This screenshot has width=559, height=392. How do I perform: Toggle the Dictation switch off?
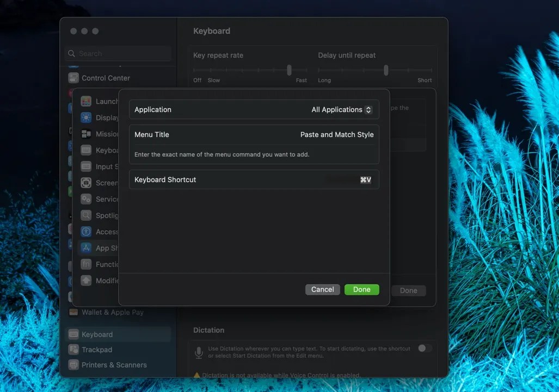[x=425, y=347]
